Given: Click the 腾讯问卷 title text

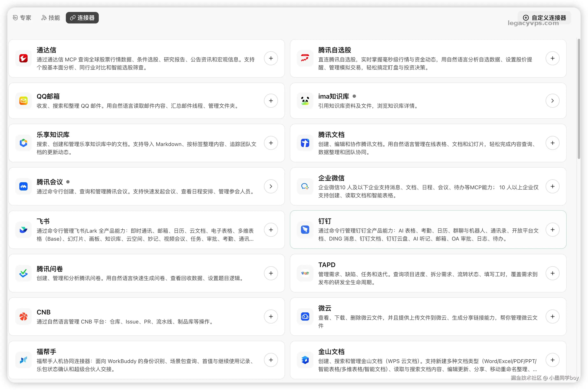Looking at the screenshot, I should point(50,269).
